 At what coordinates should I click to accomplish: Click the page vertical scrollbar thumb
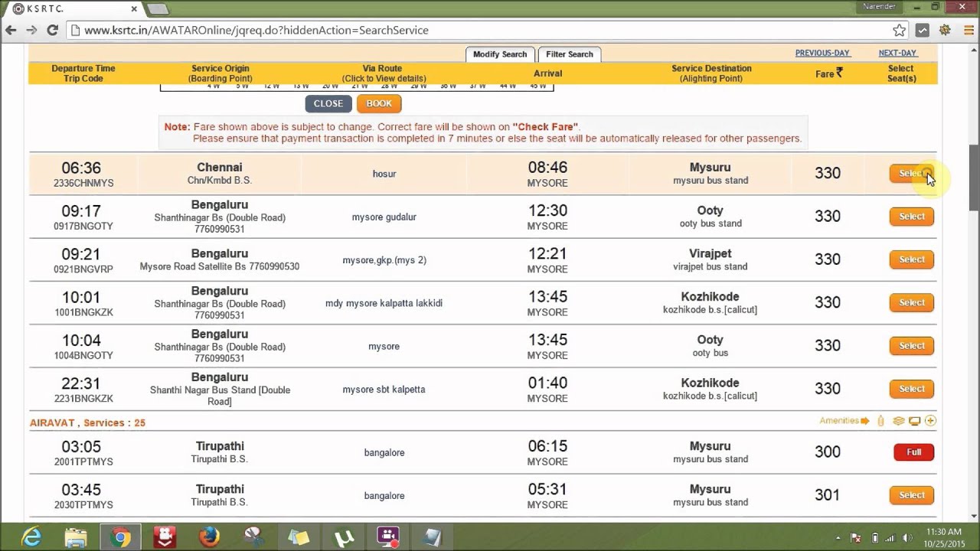pos(974,178)
